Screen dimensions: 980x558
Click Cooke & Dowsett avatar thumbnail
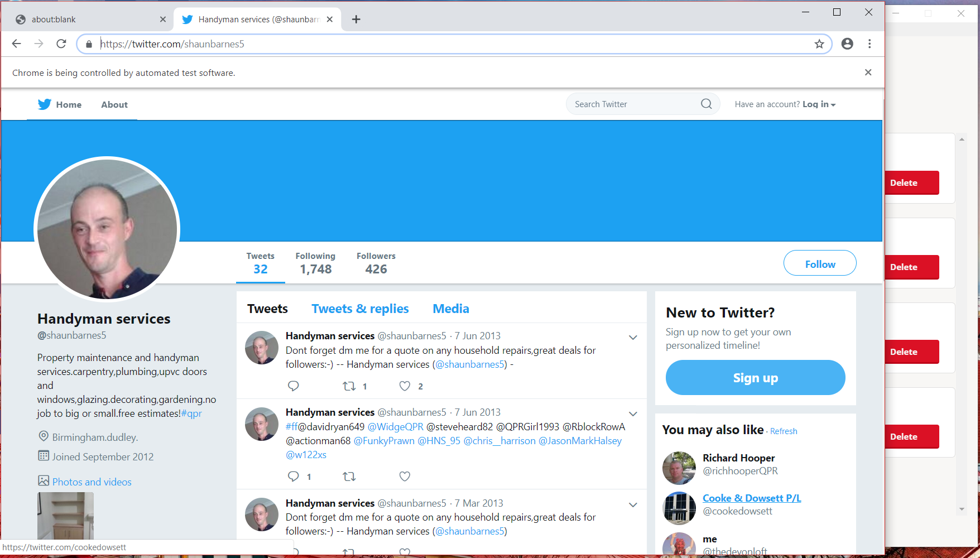coord(679,508)
